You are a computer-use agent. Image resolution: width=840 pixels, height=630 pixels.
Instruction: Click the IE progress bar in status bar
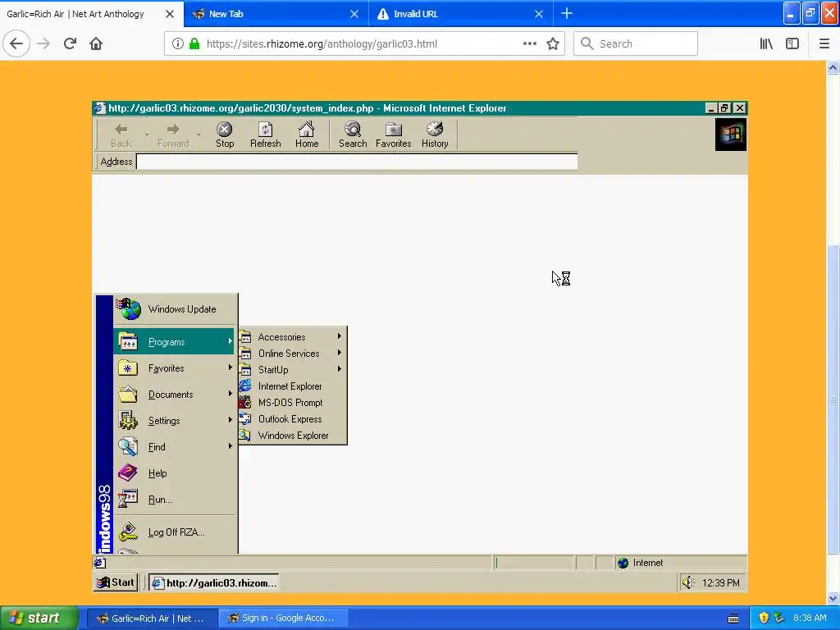coord(533,563)
